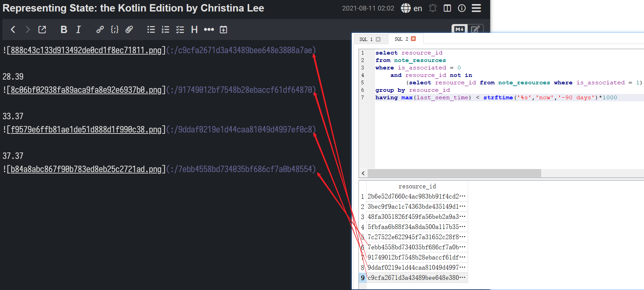The height and width of the screenshot is (290, 644).
Task: Open note in external editor
Action: [x=42, y=29]
